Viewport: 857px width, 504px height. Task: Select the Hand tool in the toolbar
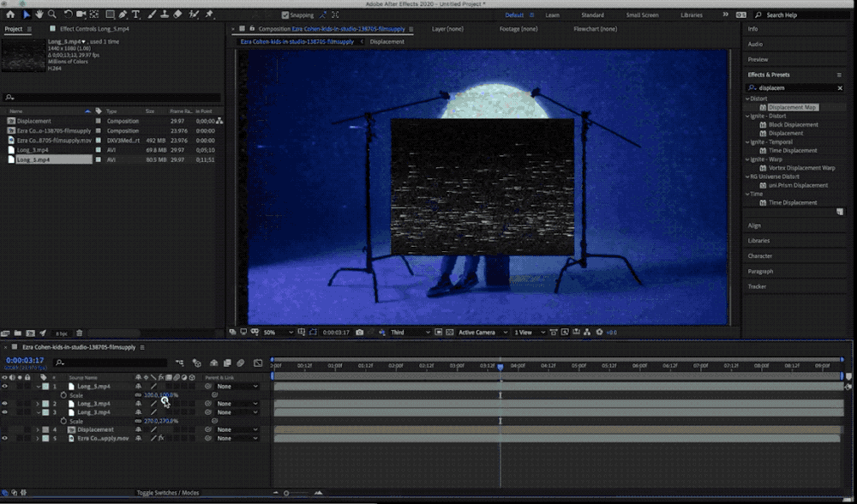(x=39, y=15)
